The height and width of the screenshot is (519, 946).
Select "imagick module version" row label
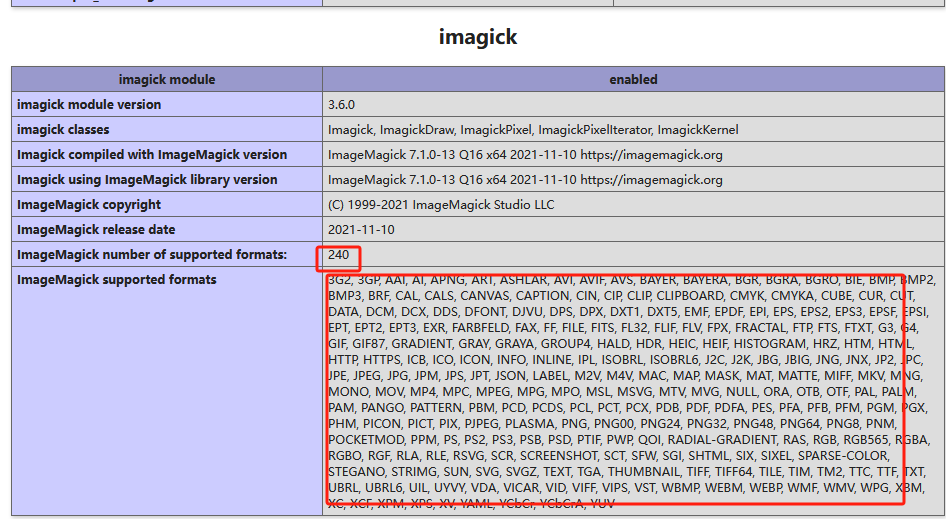[89, 104]
